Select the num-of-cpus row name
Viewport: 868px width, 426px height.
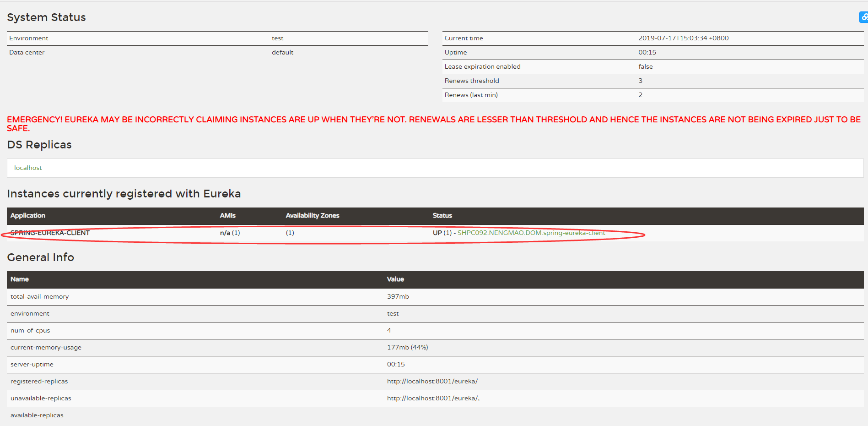click(x=30, y=330)
